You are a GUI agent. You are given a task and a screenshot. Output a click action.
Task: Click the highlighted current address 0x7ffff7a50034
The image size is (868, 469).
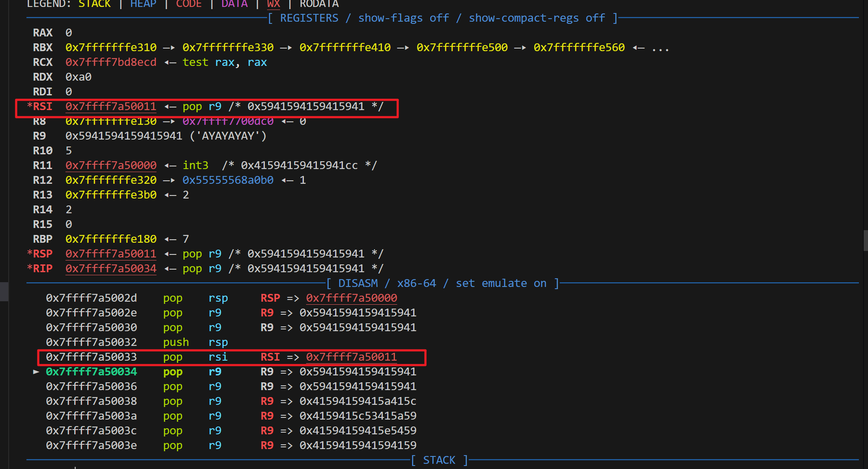91,372
